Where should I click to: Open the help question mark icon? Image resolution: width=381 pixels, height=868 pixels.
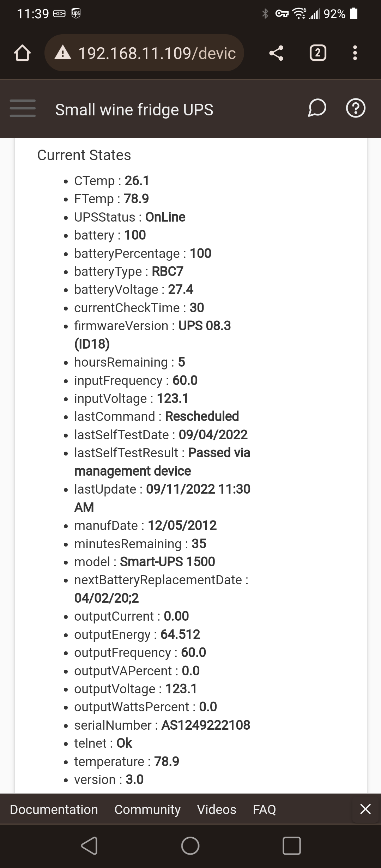click(356, 108)
